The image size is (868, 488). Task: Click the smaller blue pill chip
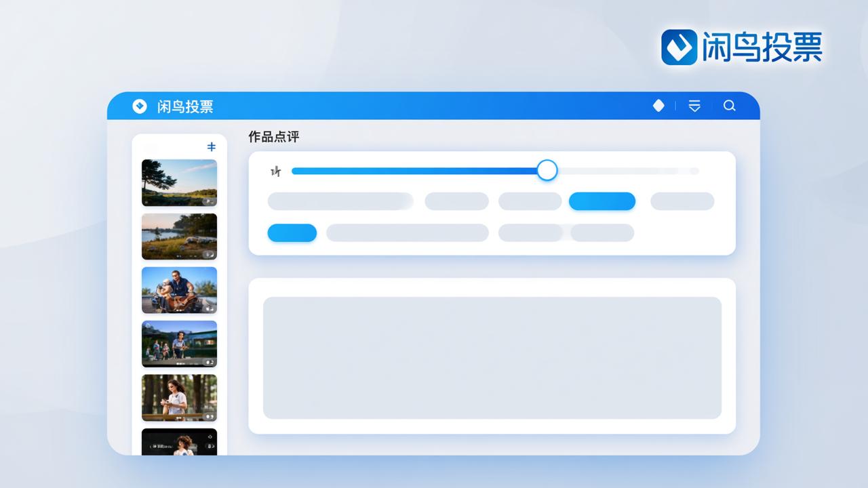[292, 233]
